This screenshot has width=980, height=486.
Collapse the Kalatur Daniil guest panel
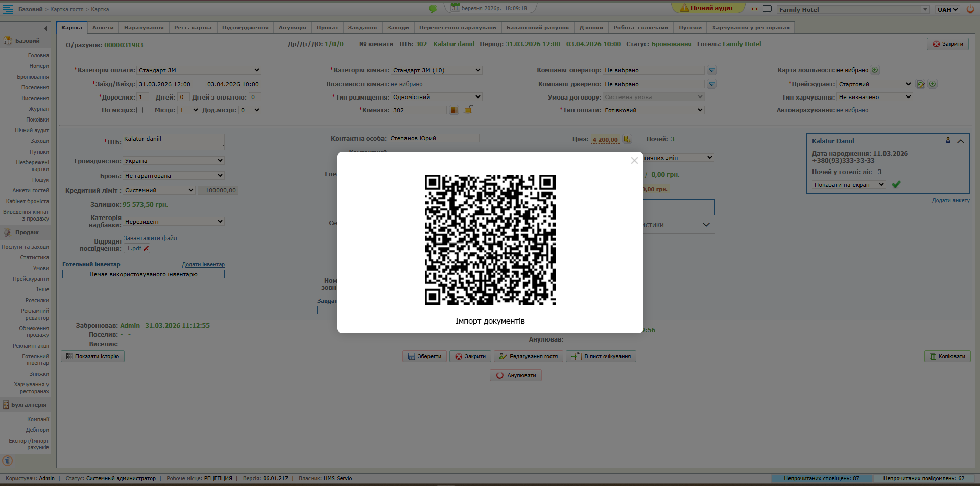pos(961,141)
